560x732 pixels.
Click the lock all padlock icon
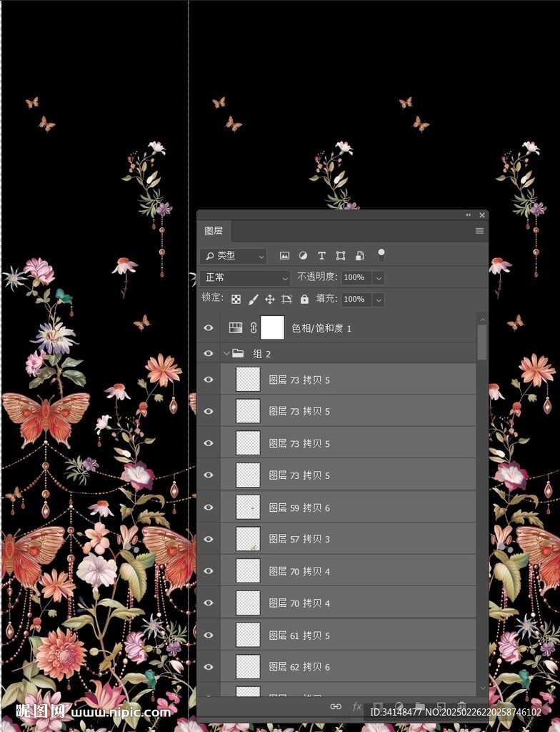304,300
